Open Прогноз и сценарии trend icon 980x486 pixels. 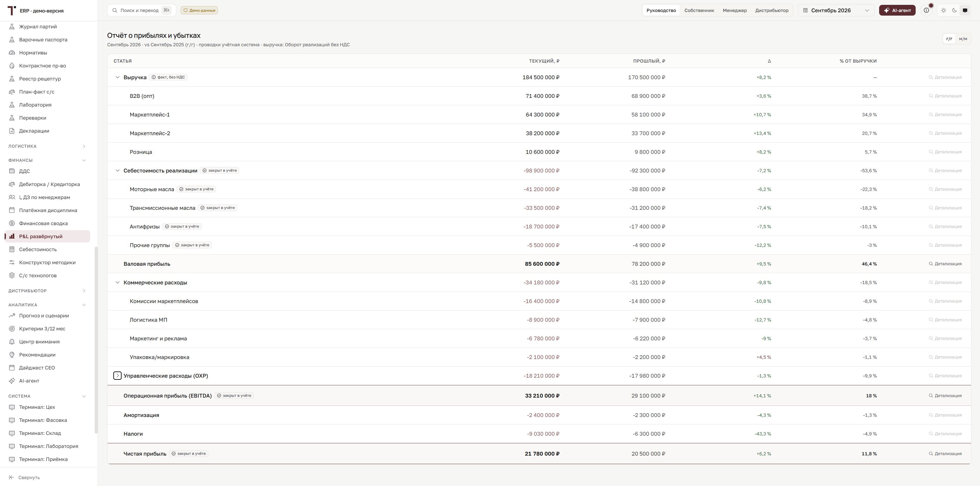click(x=12, y=316)
